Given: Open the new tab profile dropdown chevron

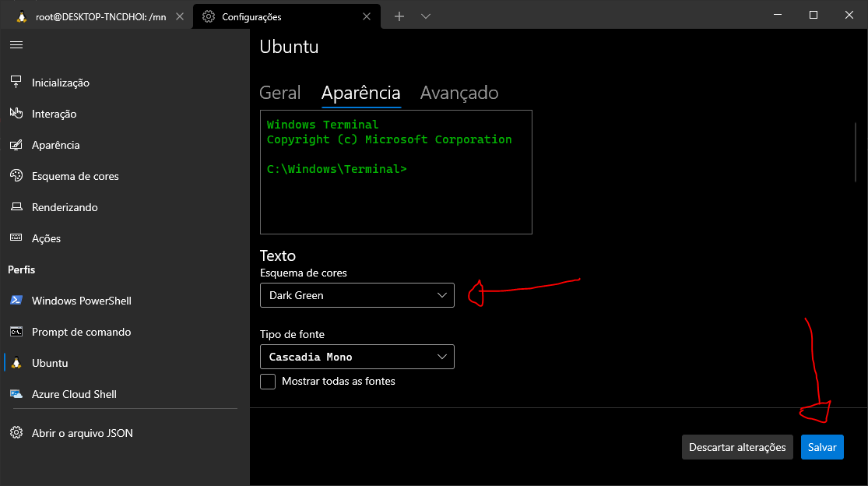Looking at the screenshot, I should 426,16.
